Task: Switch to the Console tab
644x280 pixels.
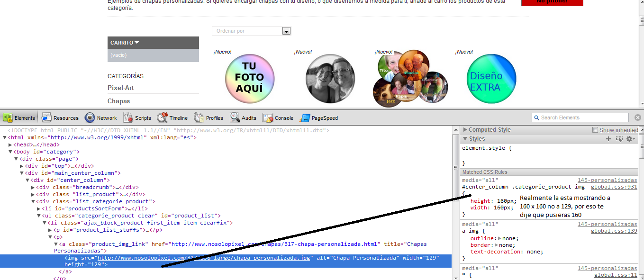Action: click(278, 117)
